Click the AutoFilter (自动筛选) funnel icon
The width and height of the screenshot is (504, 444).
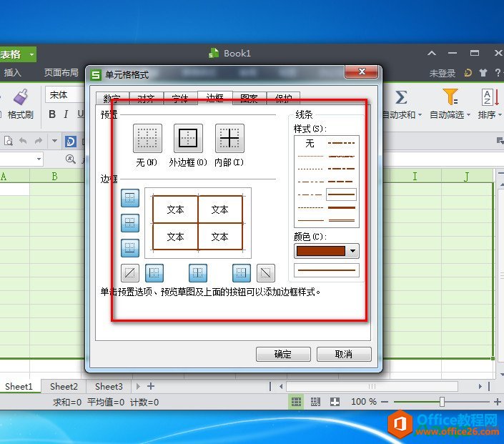pyautogui.click(x=450, y=97)
